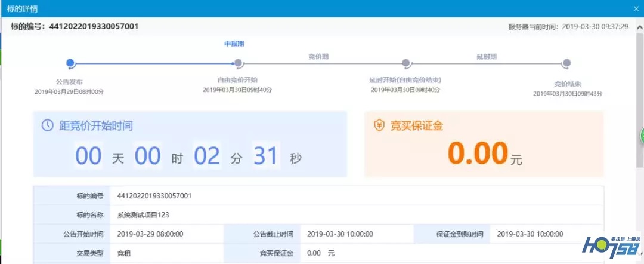Click the 交易类型 value 竞租
644x264 pixels.
(124, 253)
